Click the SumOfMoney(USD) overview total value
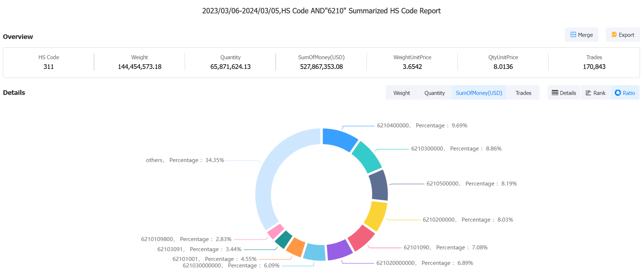Viewport: 644px width, 271px height. [321, 67]
